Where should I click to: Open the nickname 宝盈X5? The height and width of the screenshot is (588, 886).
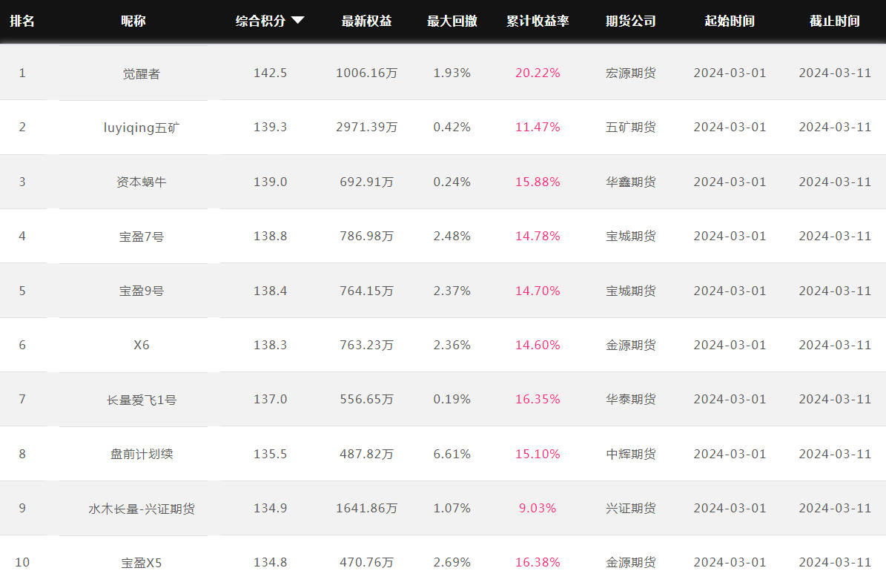pyautogui.click(x=142, y=563)
